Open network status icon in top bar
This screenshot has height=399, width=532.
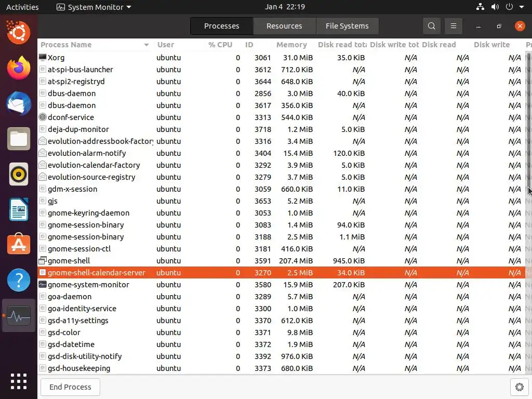480,7
